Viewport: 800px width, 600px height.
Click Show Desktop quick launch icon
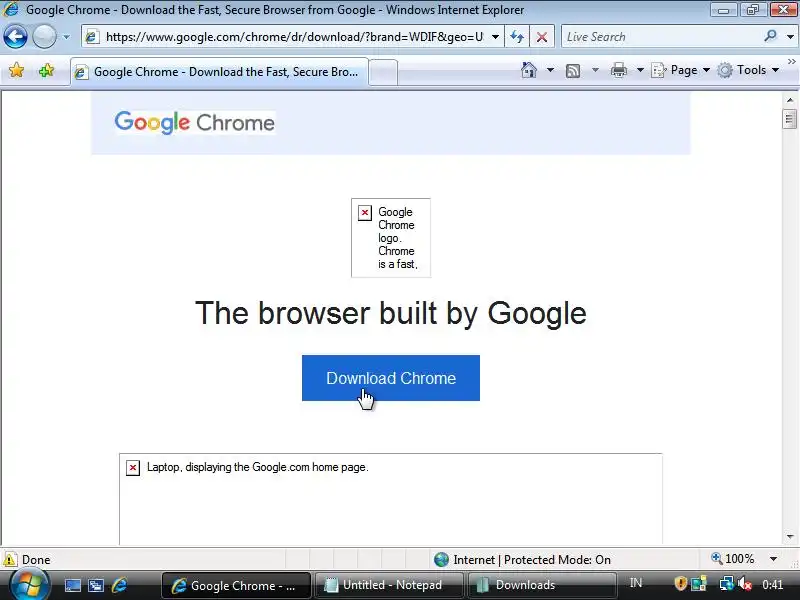coord(72,585)
